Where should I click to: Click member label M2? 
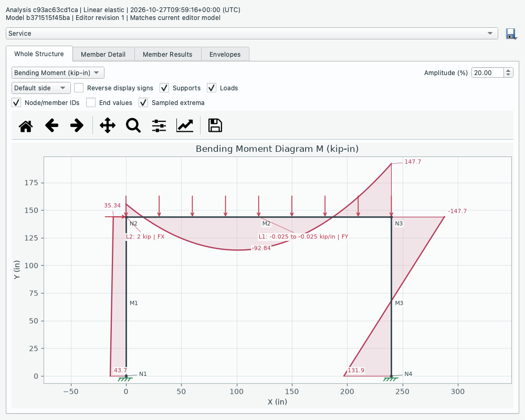click(x=266, y=224)
